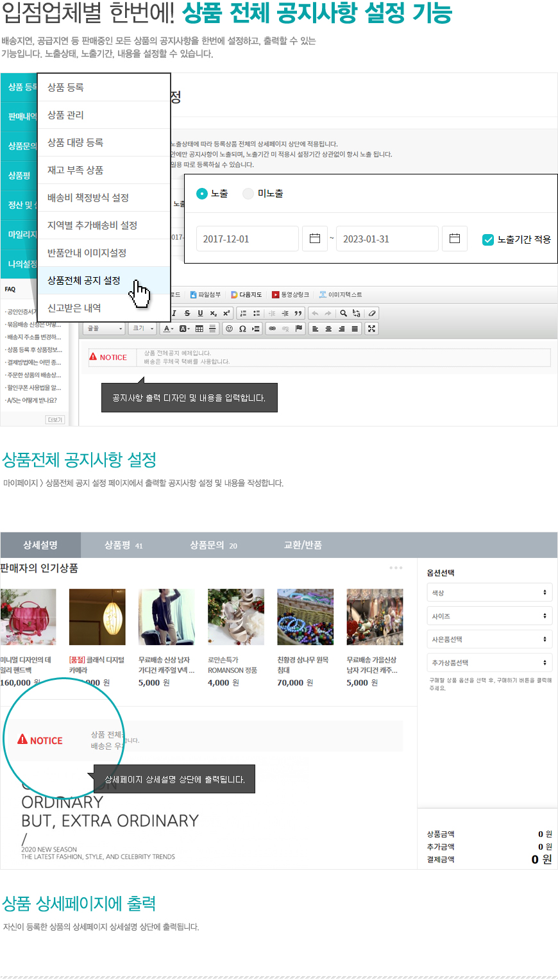Click the strikethrough editor icon
558x980 pixels.
pos(187,313)
